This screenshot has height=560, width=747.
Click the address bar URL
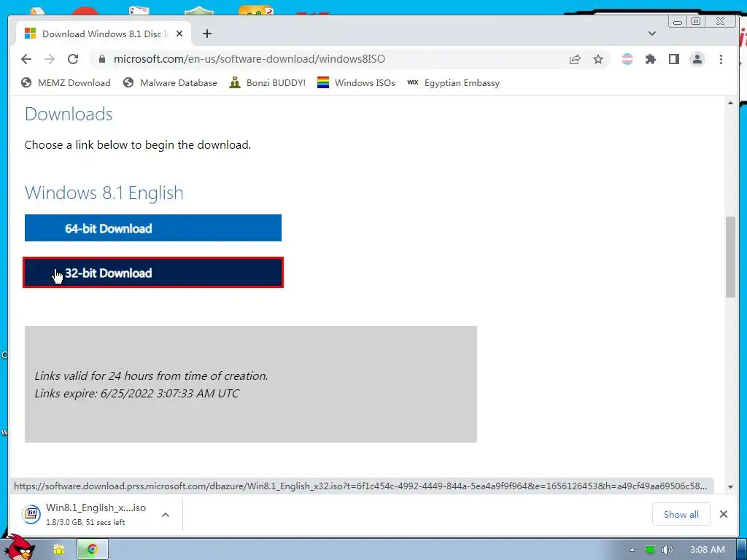click(x=249, y=59)
